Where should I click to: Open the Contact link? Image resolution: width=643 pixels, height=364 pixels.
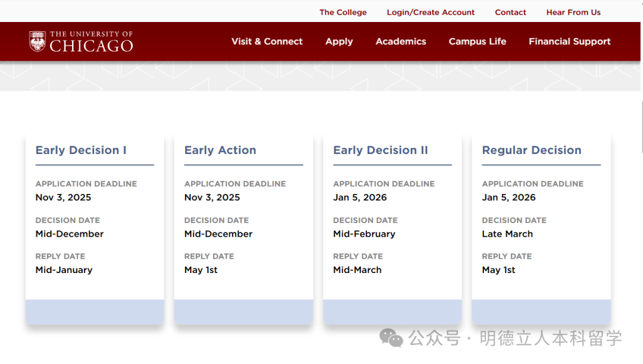click(x=510, y=12)
